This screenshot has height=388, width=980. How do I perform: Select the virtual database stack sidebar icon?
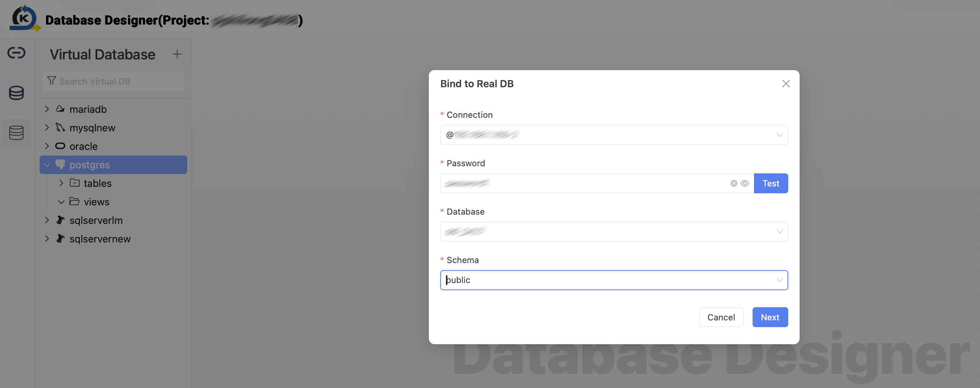16,133
